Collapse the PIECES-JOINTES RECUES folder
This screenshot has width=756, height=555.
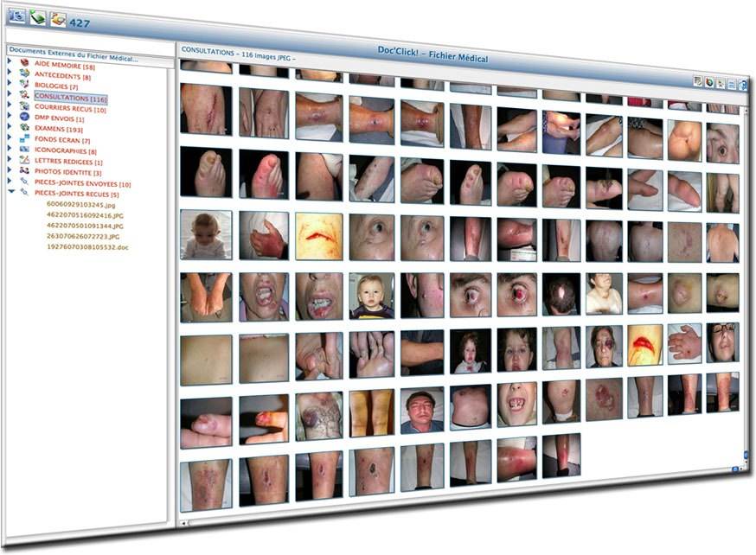(x=11, y=192)
